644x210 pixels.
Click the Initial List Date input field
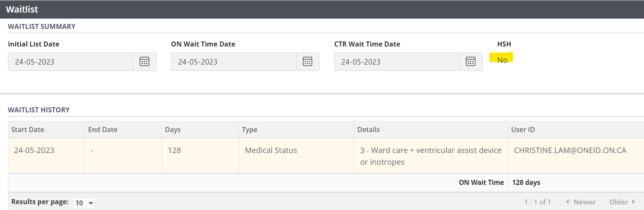click(x=70, y=62)
